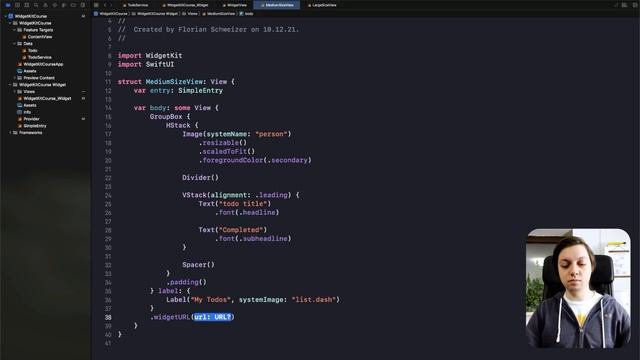Open the Symbol navigator icon
This screenshot has width=640, height=360.
pyautogui.click(x=27, y=5)
